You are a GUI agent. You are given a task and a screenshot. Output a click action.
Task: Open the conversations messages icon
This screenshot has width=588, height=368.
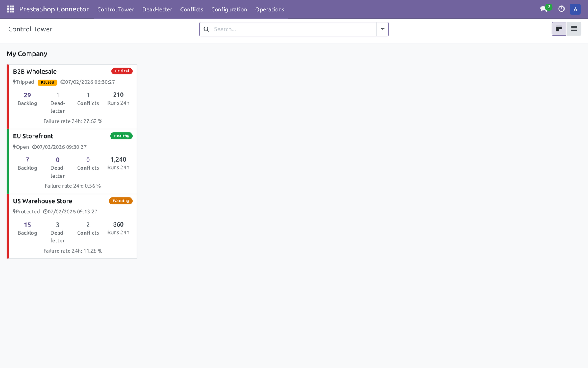pyautogui.click(x=543, y=9)
